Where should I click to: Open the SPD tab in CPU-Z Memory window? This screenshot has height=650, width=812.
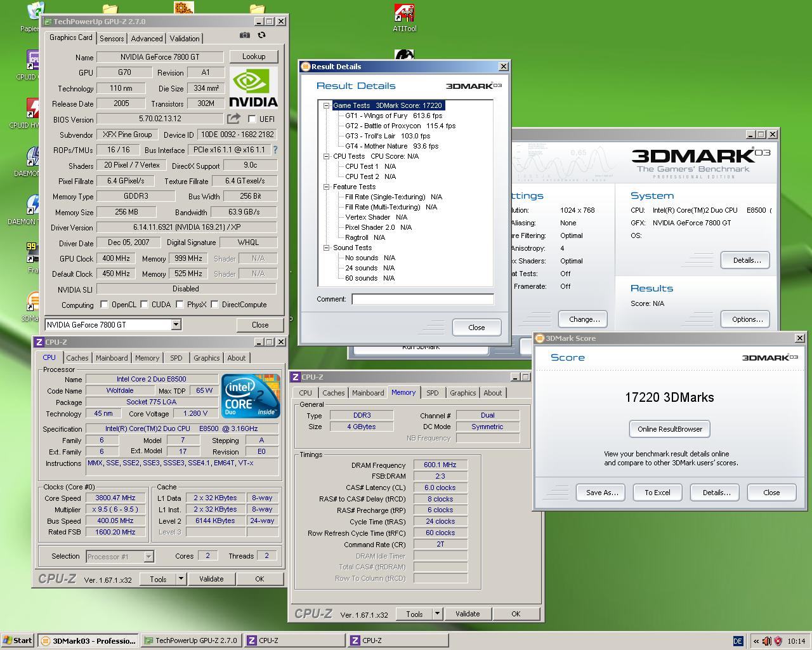point(432,393)
